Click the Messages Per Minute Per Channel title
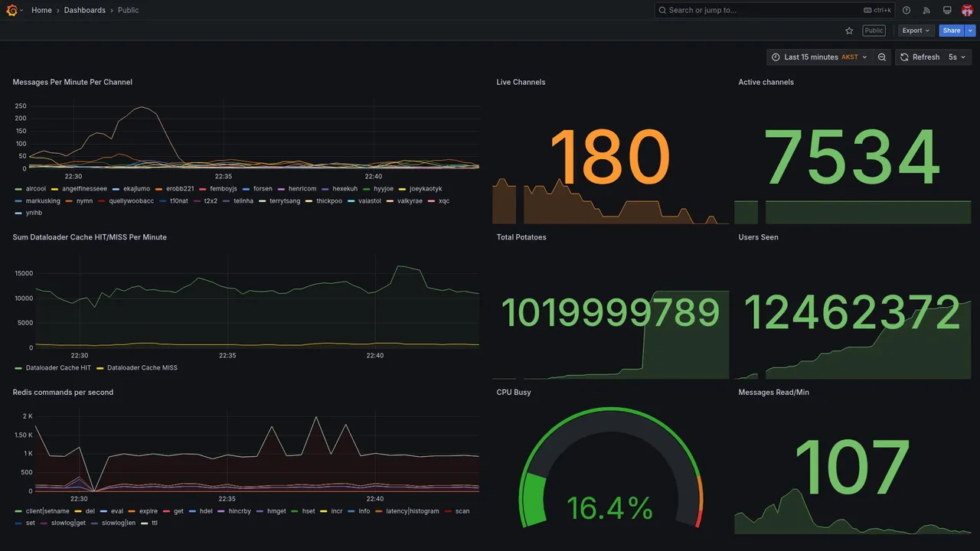The width and height of the screenshot is (980, 551). click(x=73, y=82)
